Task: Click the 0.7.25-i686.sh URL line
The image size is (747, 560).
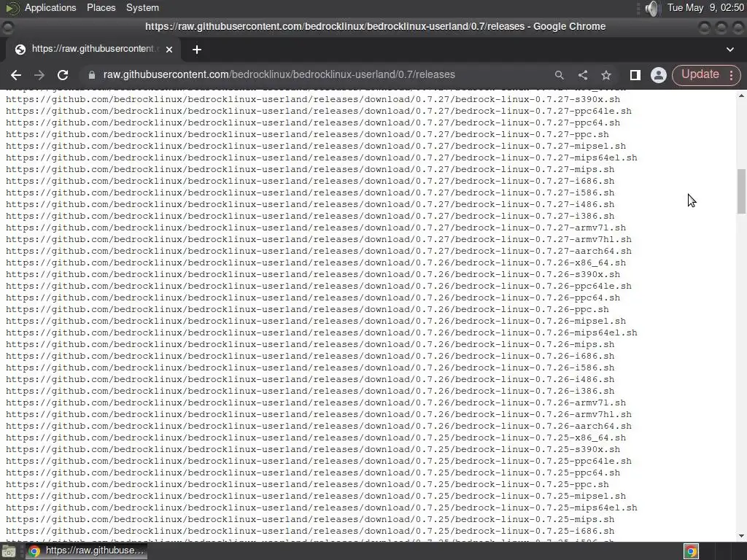Action: (x=310, y=531)
